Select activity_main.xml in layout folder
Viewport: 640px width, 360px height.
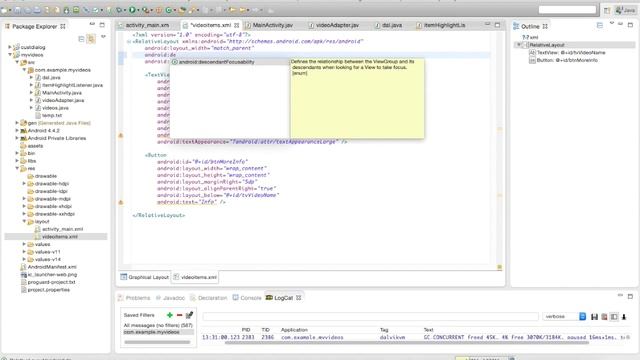[x=59, y=229]
